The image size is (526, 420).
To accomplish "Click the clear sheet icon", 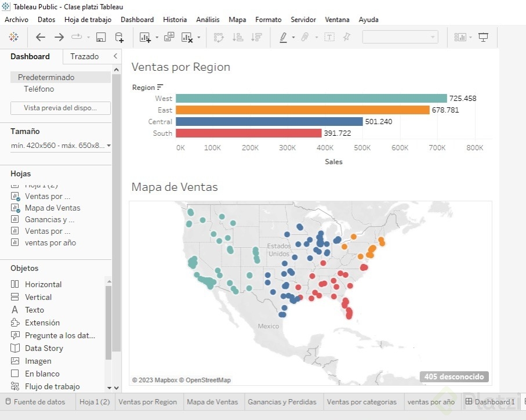I will click(187, 37).
